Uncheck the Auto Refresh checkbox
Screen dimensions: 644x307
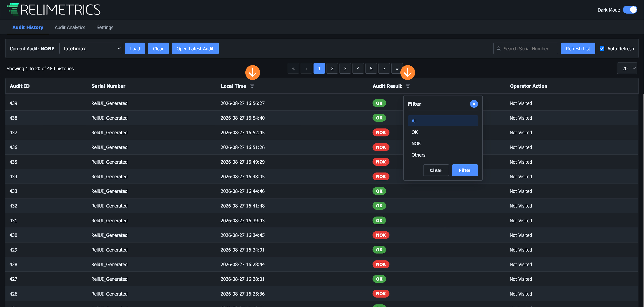tap(602, 49)
